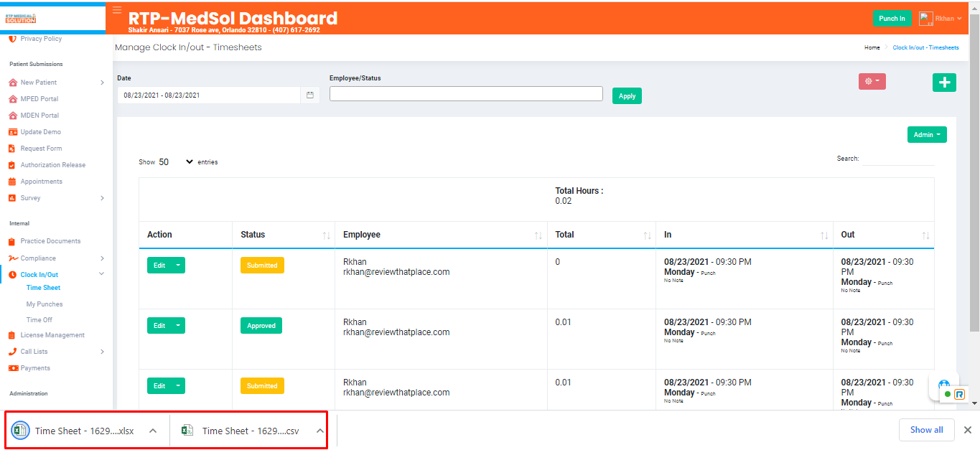Viewport: 980px width, 450px height.
Task: Click the Rkhan user avatar image
Action: pos(925,19)
